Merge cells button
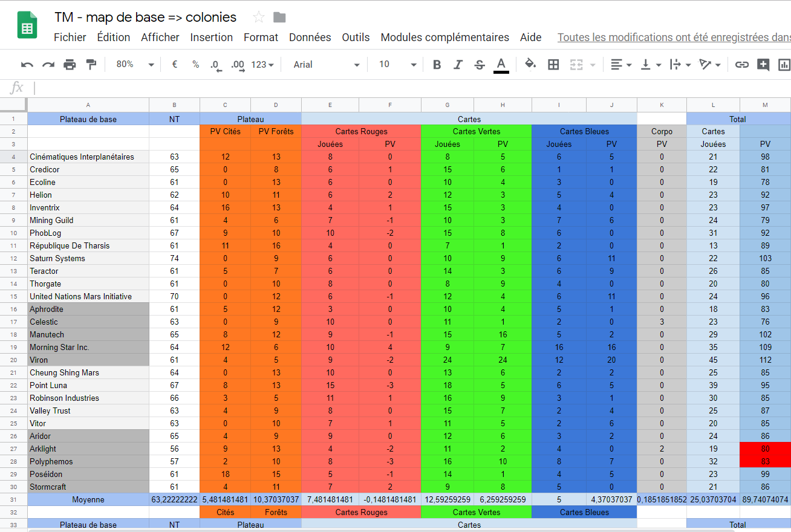791x532 pixels. [x=576, y=65]
